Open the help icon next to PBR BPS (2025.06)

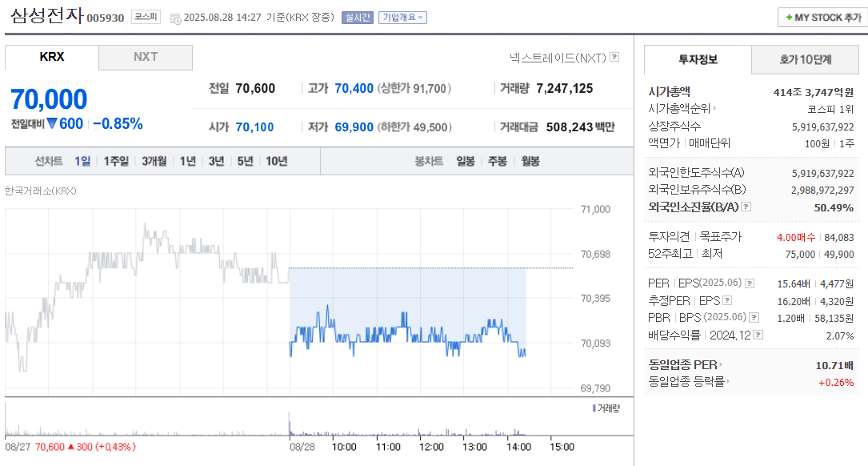pos(754,318)
